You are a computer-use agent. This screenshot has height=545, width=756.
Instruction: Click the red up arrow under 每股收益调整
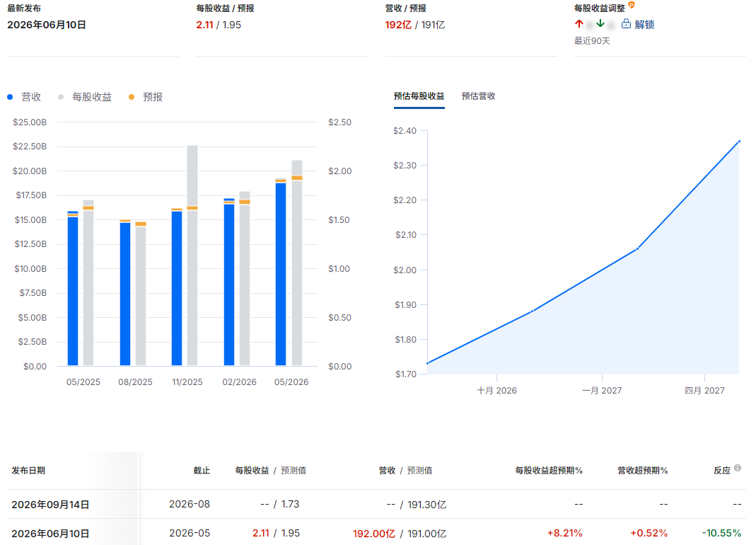(579, 23)
